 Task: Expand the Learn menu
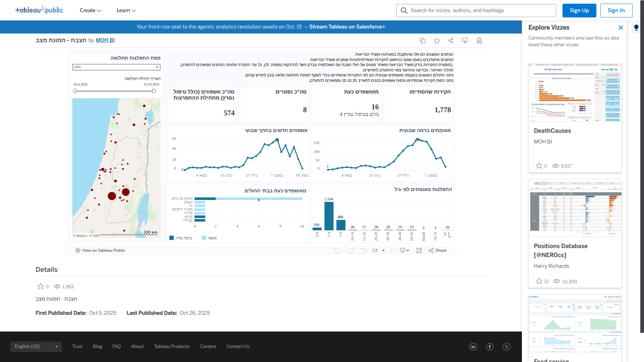(x=126, y=10)
